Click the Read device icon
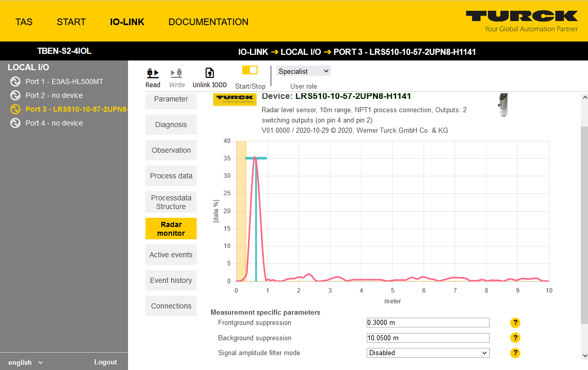Viewport: 588px width, 370px height. tap(153, 73)
